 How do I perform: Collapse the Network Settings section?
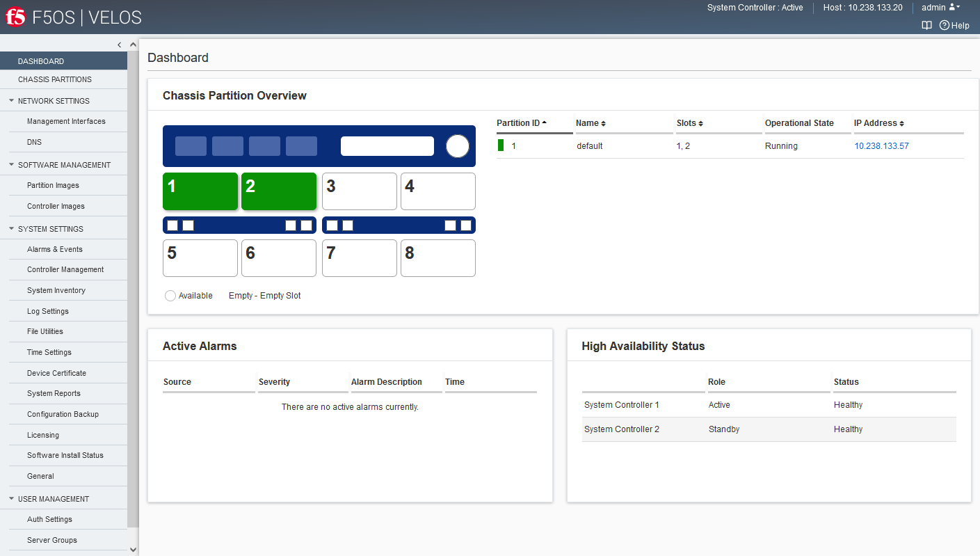[x=12, y=101]
